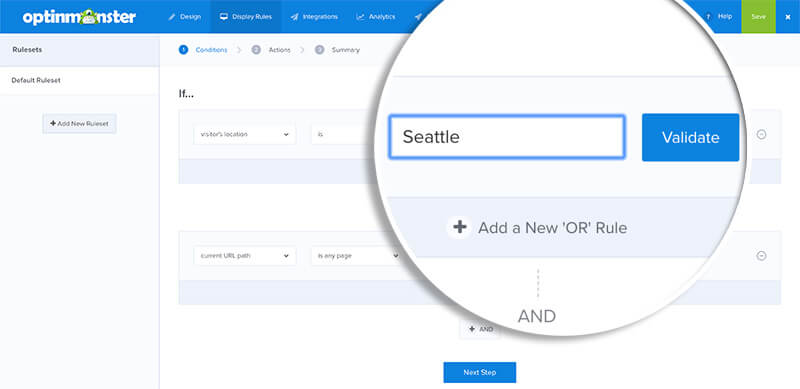Go to Actions step
Viewport: 800px width, 389px height.
click(271, 50)
